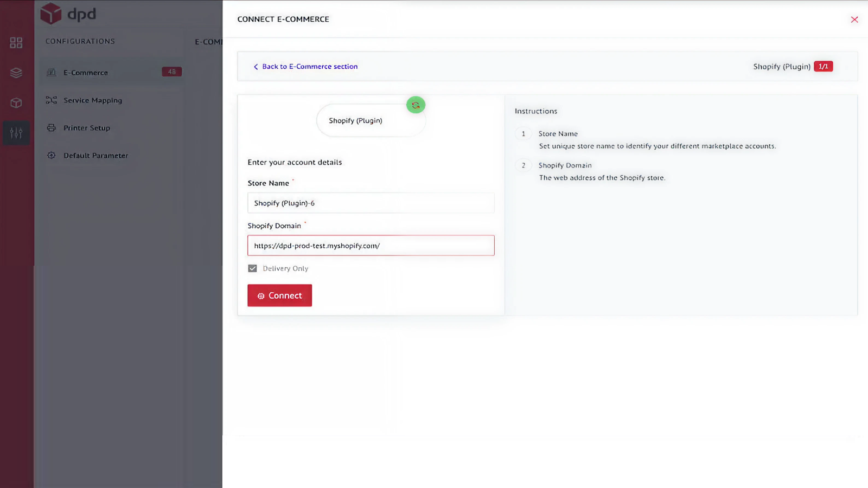The image size is (868, 488).
Task: Open the Default Parameter gear icon
Action: [x=51, y=155]
